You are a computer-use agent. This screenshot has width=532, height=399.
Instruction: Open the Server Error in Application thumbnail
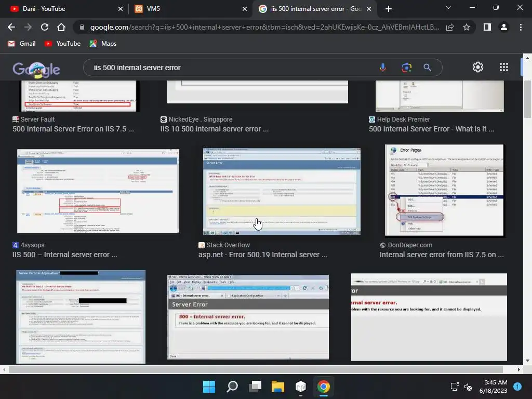(81, 317)
